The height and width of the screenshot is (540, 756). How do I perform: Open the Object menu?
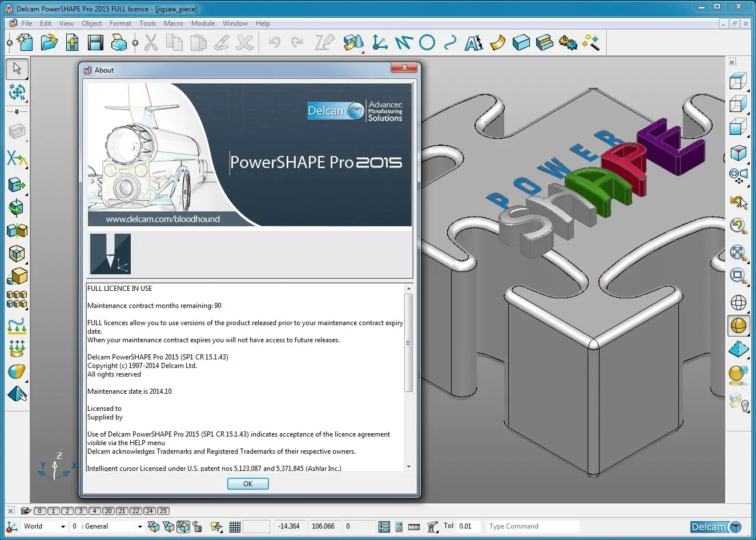[x=91, y=23]
